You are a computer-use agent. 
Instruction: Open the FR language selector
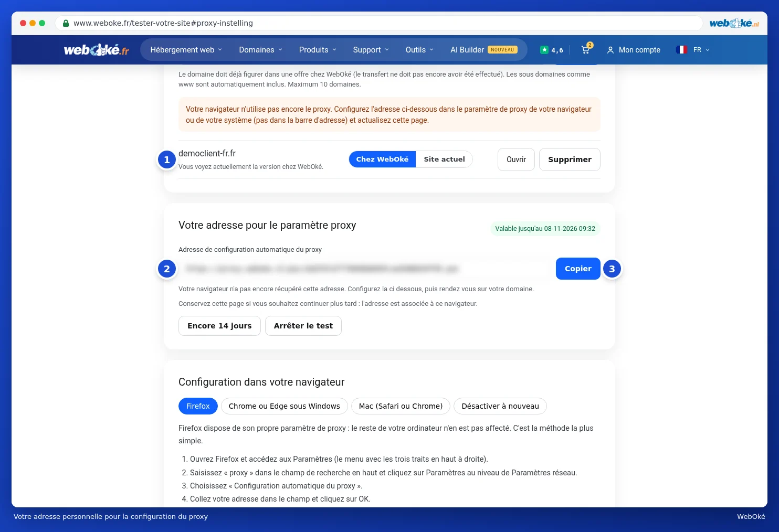pos(701,50)
